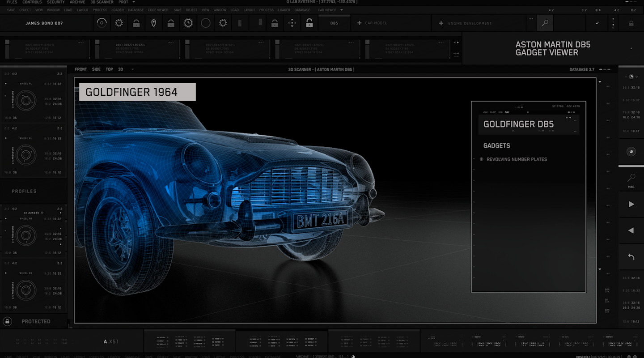Select the Revolving Number Plates gadget
Screen dimensions: 644x358
517,159
